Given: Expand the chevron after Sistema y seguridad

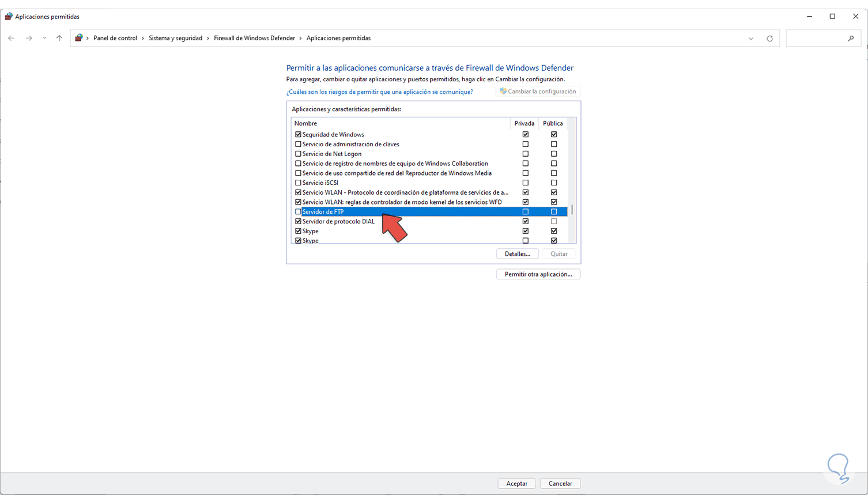Looking at the screenshot, I should (x=208, y=38).
